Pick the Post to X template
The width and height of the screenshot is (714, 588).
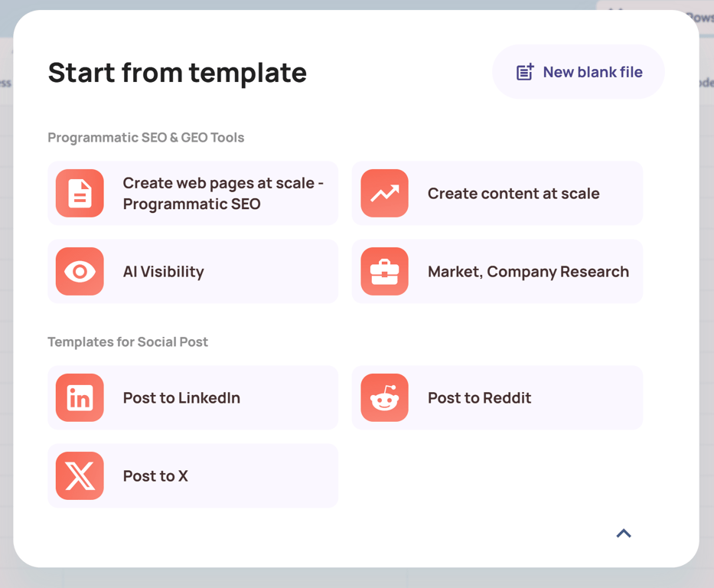(x=155, y=476)
